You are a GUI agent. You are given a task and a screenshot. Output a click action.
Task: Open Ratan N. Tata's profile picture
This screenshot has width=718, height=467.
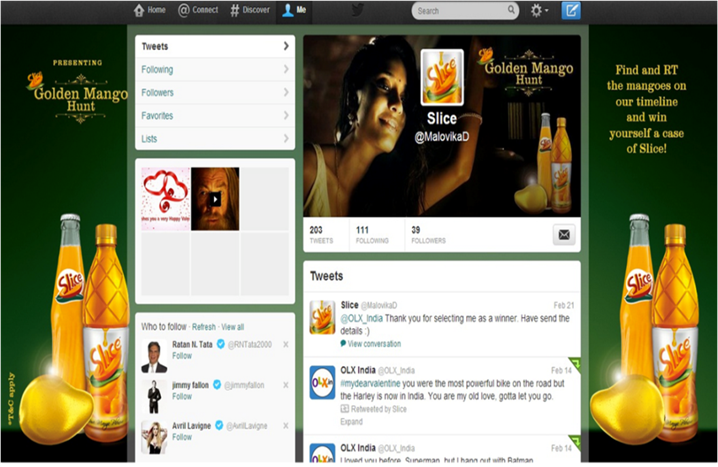(x=154, y=356)
